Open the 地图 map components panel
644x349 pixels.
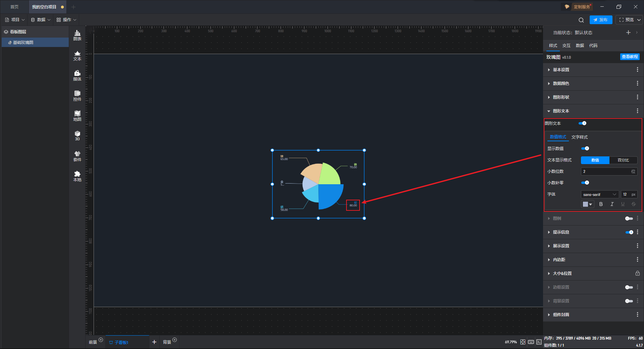(77, 116)
